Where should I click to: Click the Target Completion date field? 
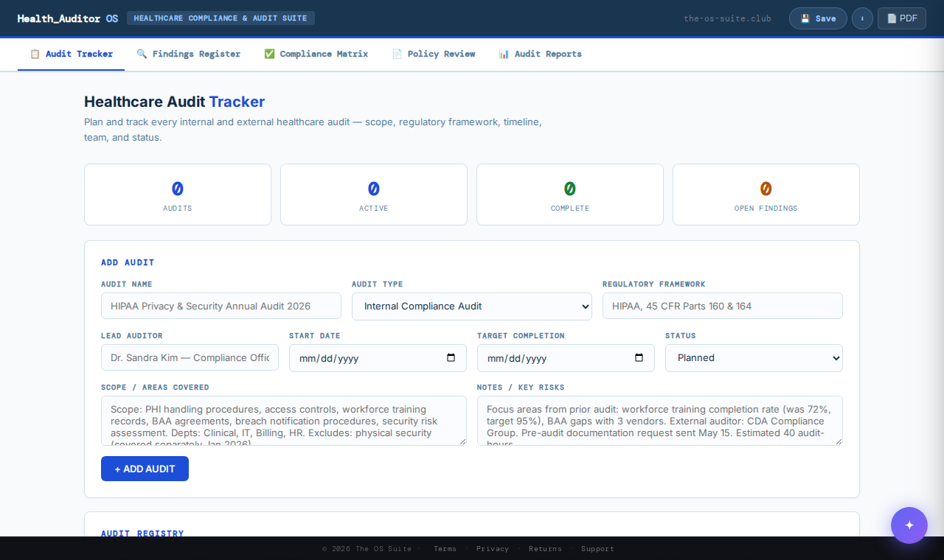click(x=566, y=358)
